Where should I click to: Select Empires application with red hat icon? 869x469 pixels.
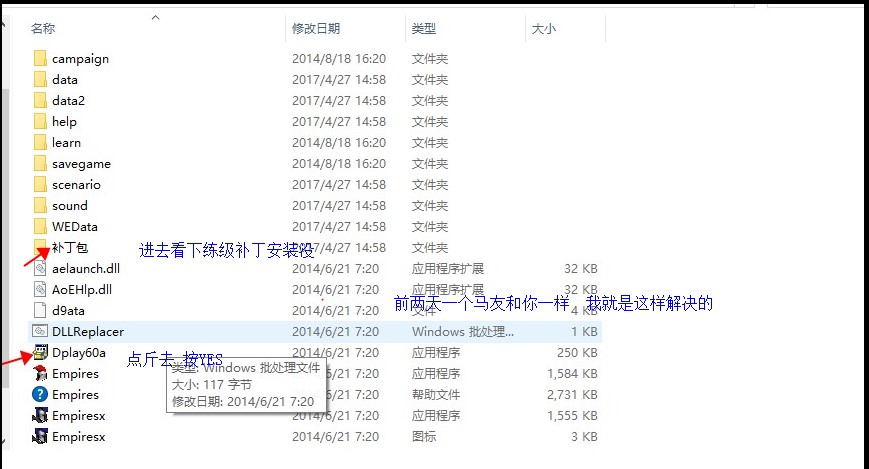(40, 373)
